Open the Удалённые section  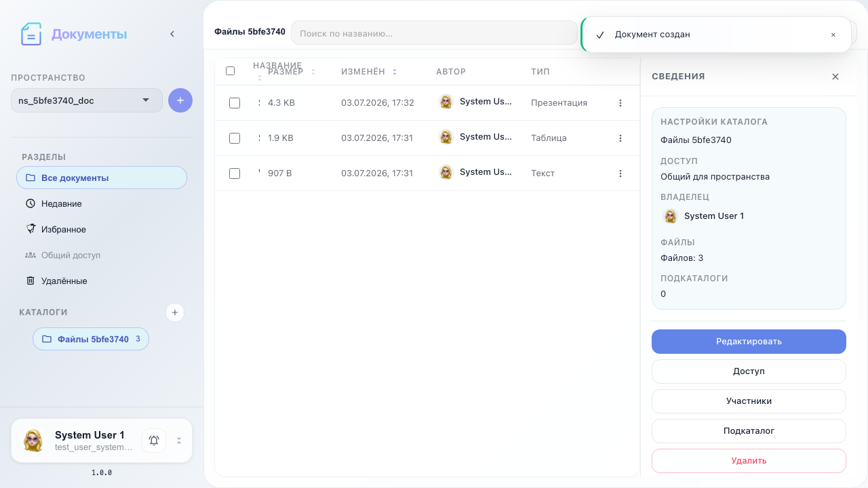click(102, 281)
